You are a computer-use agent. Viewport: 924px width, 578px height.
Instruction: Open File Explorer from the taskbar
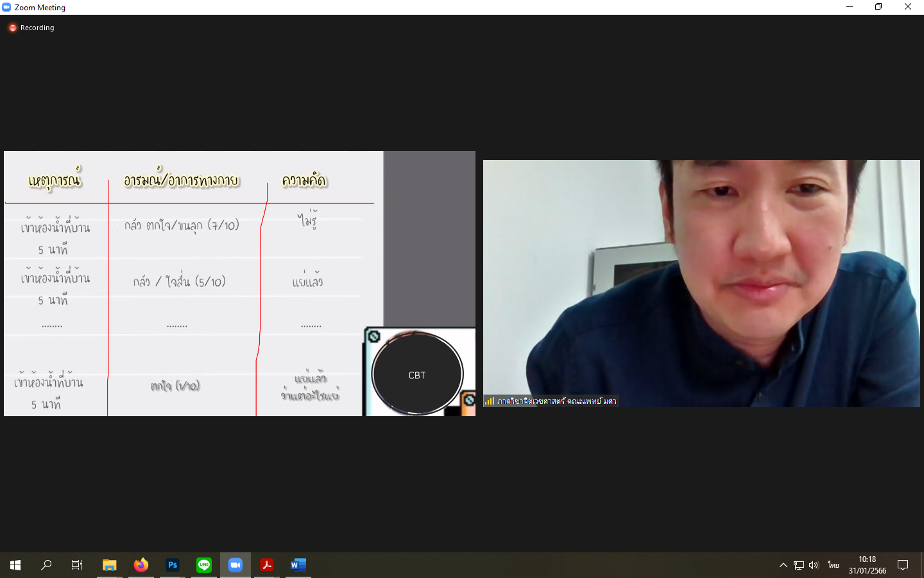[x=110, y=565]
